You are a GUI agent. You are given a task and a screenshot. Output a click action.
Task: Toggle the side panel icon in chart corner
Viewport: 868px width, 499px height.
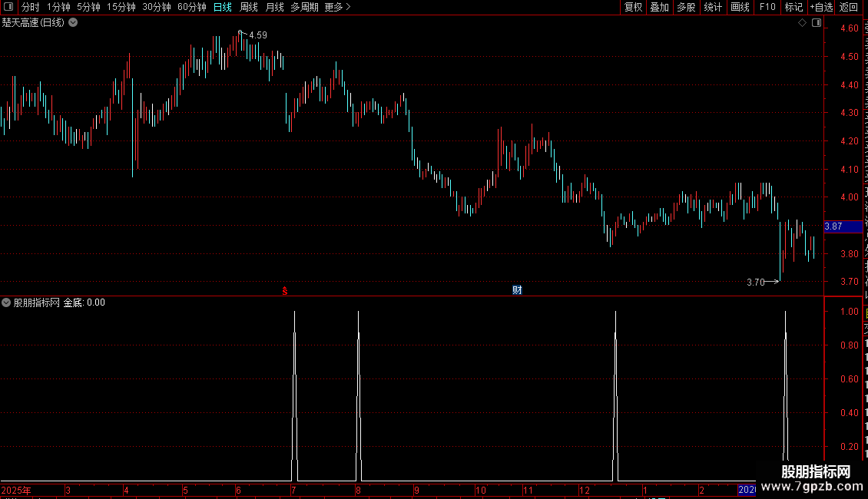click(x=817, y=23)
